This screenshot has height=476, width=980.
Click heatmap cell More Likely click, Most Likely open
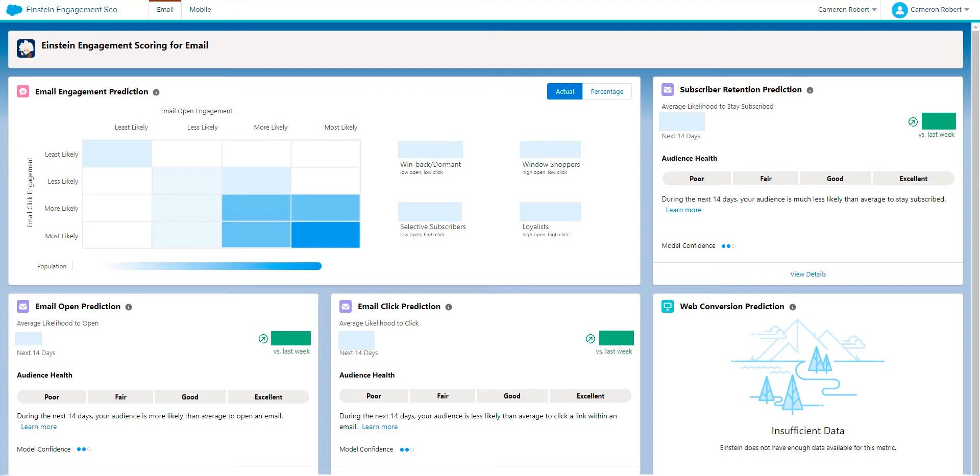click(326, 208)
